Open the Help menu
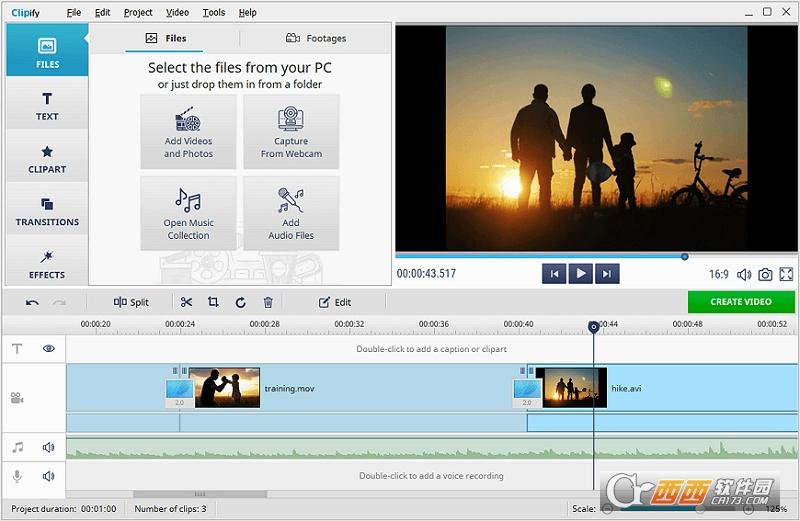 tap(247, 12)
